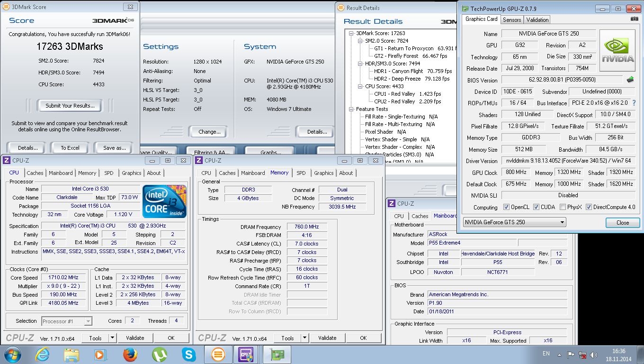Open the network tray icon
The height and width of the screenshot is (364, 644).
582,354
